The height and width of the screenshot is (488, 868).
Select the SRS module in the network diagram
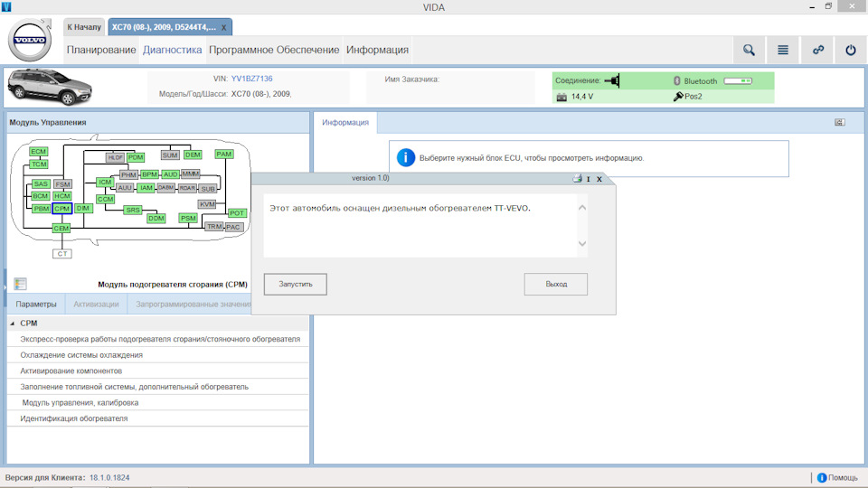pos(133,210)
